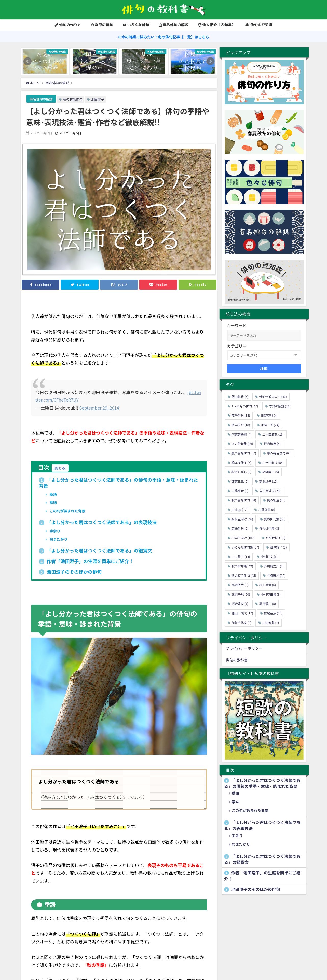Select the 正岡子規 (20) tag
327x980 pixels.
pos(239,594)
